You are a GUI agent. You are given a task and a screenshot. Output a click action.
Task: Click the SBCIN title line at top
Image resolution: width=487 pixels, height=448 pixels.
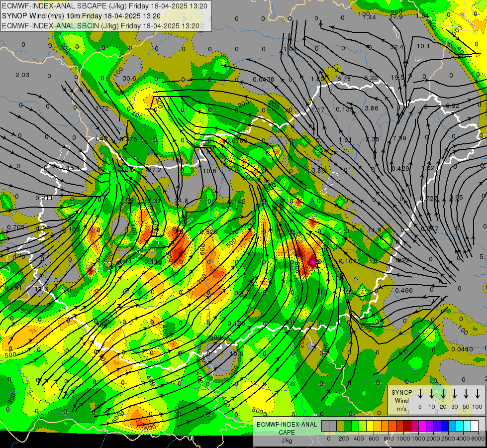point(100,26)
